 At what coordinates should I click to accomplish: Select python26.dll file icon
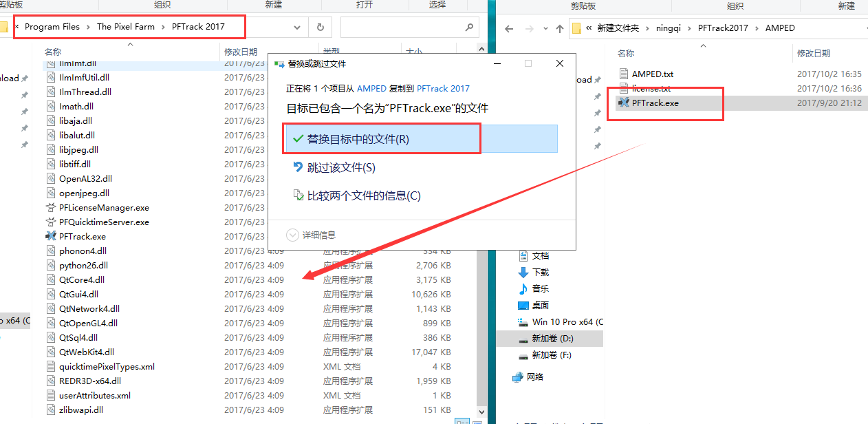51,266
